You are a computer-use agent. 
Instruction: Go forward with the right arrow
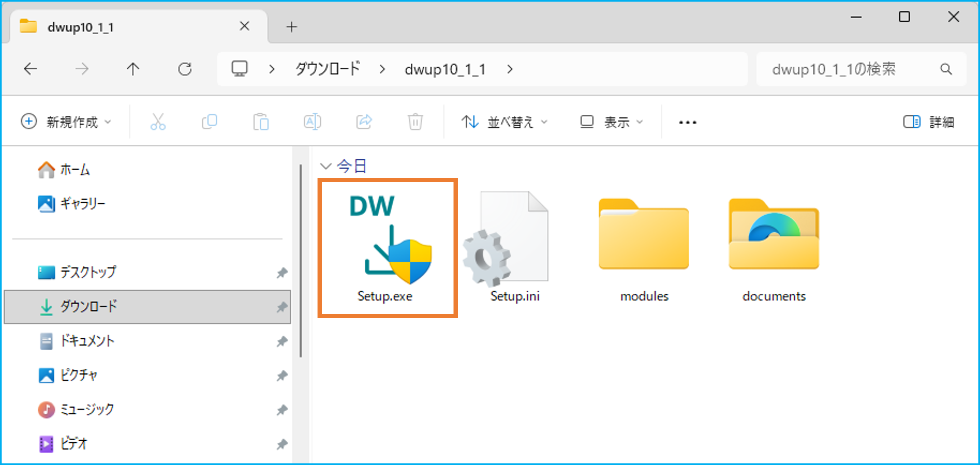tap(81, 69)
